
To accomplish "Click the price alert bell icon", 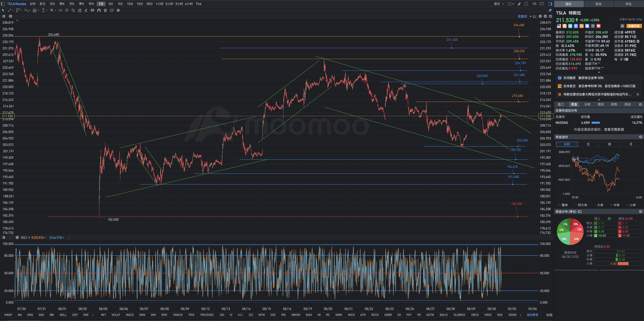I will click(622, 26).
